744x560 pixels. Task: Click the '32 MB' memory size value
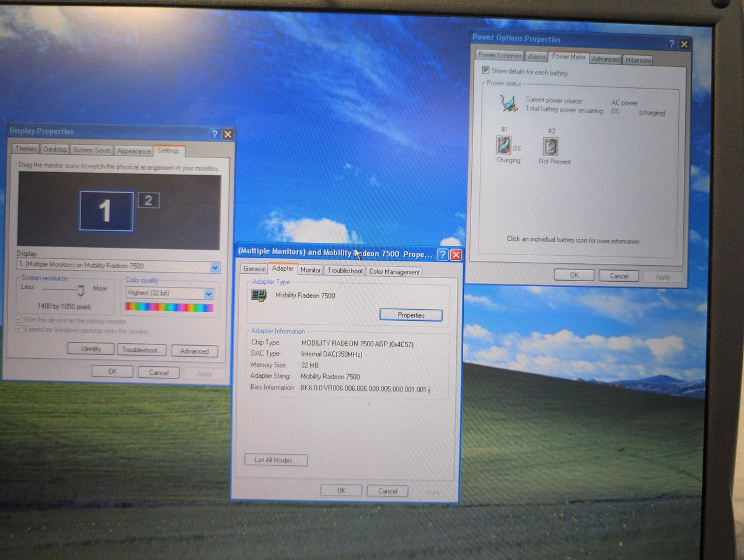click(x=310, y=365)
